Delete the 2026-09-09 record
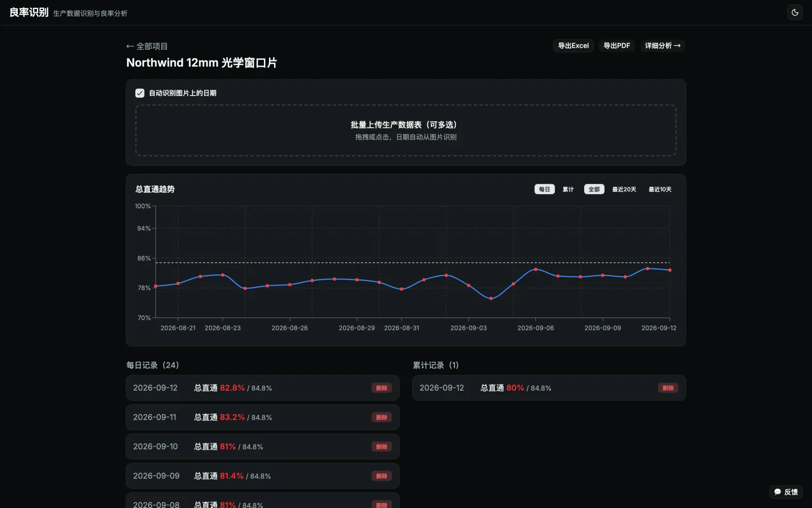Viewport: 812px width, 508px height. point(382,476)
